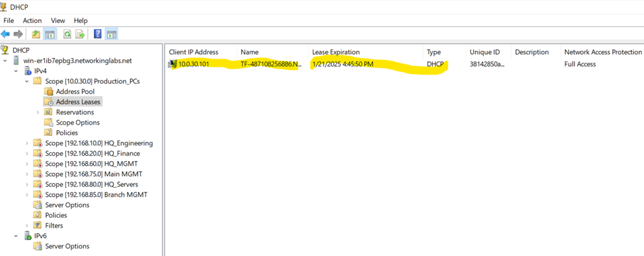The width and height of the screenshot is (644, 256).
Task: Click the Back arrow toolbar icon
Action: (x=5, y=34)
